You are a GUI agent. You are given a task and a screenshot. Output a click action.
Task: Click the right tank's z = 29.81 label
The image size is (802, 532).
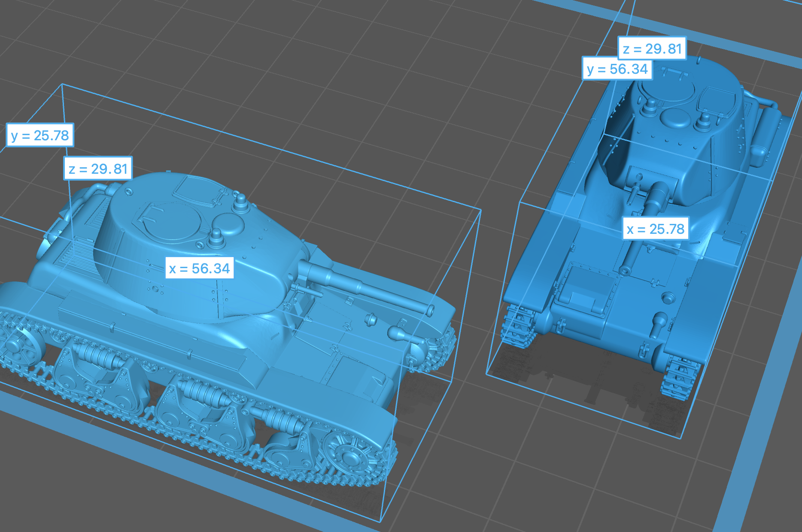(652, 48)
